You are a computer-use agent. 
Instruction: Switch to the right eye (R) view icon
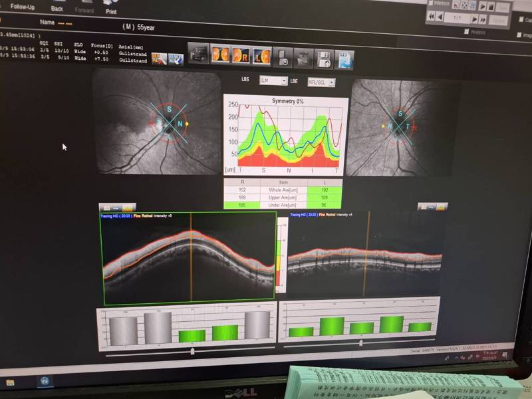[241, 55]
